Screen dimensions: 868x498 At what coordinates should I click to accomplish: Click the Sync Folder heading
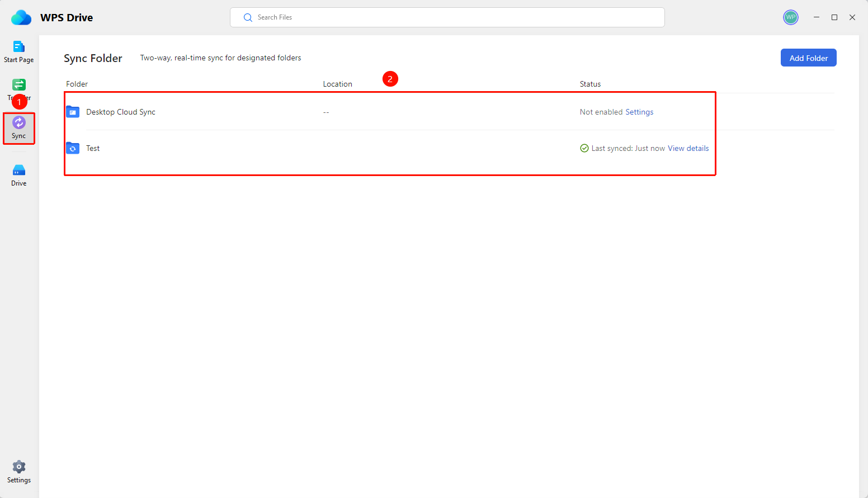pyautogui.click(x=93, y=58)
